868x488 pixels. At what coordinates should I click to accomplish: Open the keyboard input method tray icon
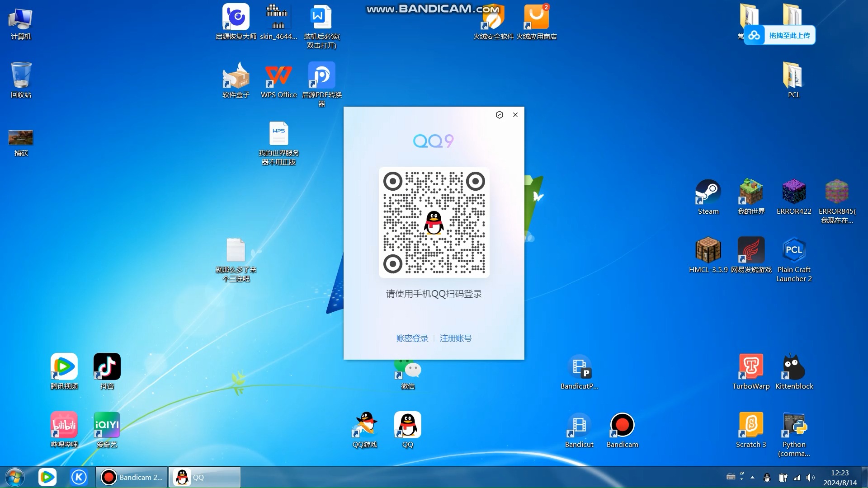pyautogui.click(x=731, y=476)
